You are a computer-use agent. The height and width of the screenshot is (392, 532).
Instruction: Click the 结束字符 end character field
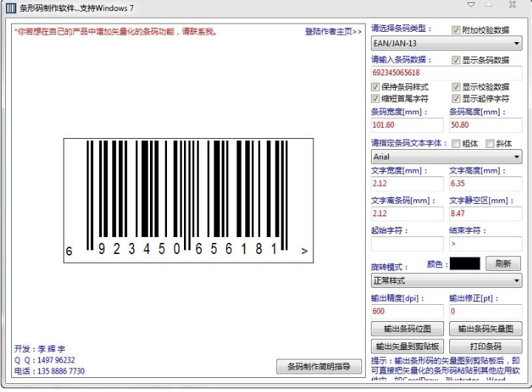click(x=485, y=244)
